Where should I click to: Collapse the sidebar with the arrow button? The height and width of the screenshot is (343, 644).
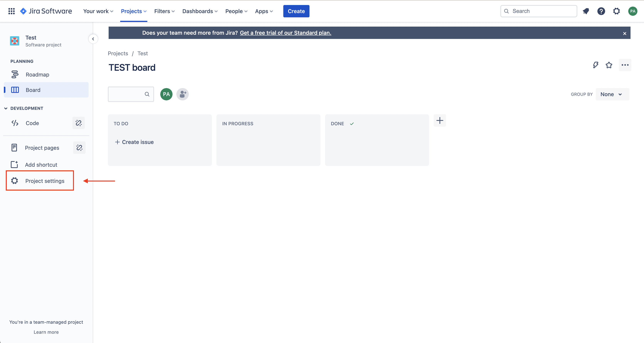pyautogui.click(x=93, y=39)
